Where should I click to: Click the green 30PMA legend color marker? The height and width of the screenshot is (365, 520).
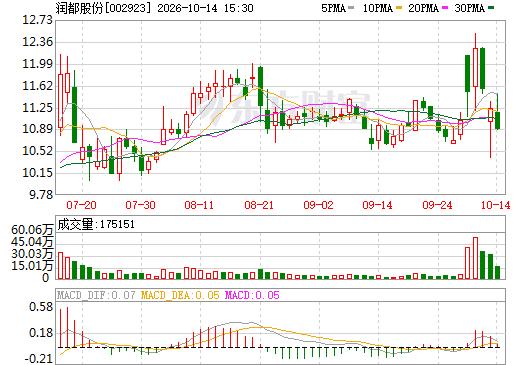click(491, 8)
